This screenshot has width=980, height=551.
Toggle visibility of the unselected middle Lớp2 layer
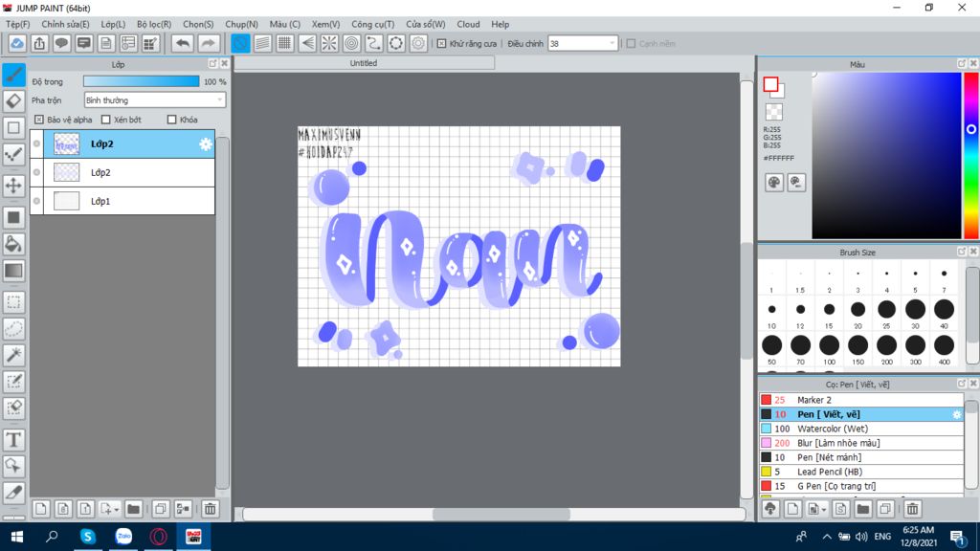click(37, 172)
